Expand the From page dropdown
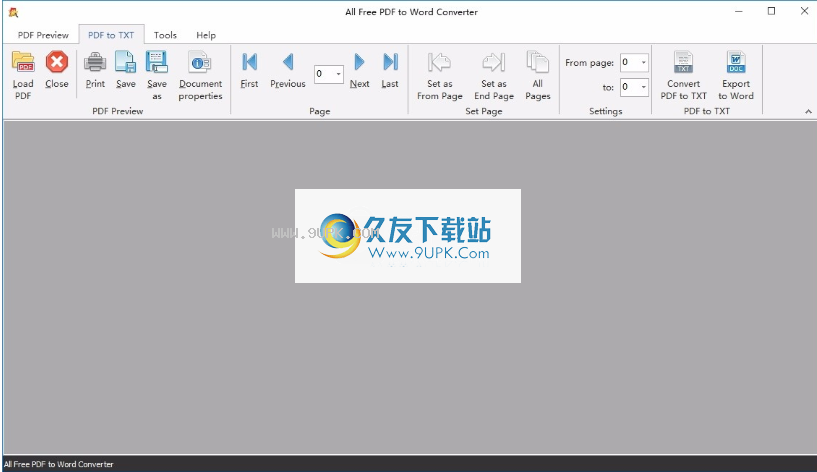Viewport: 817px width, 472px height. [x=643, y=63]
